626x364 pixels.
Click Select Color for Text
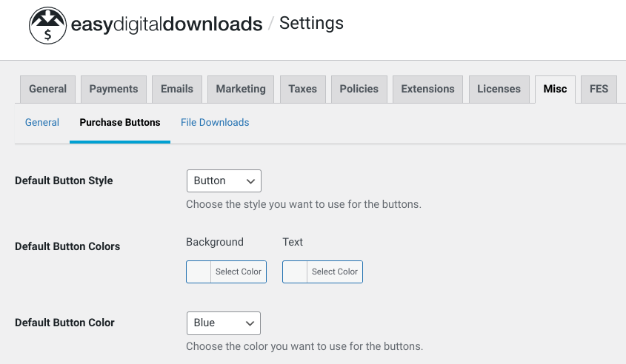[335, 272]
